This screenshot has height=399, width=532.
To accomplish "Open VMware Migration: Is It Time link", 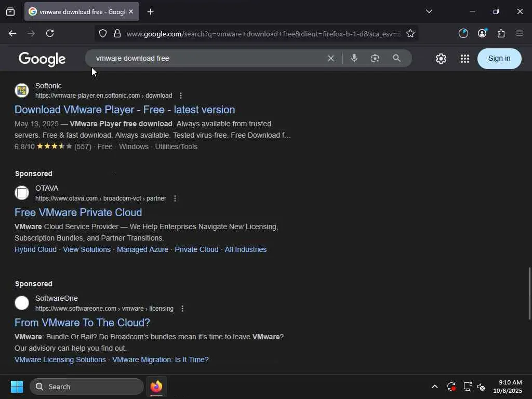I will click(161, 360).
